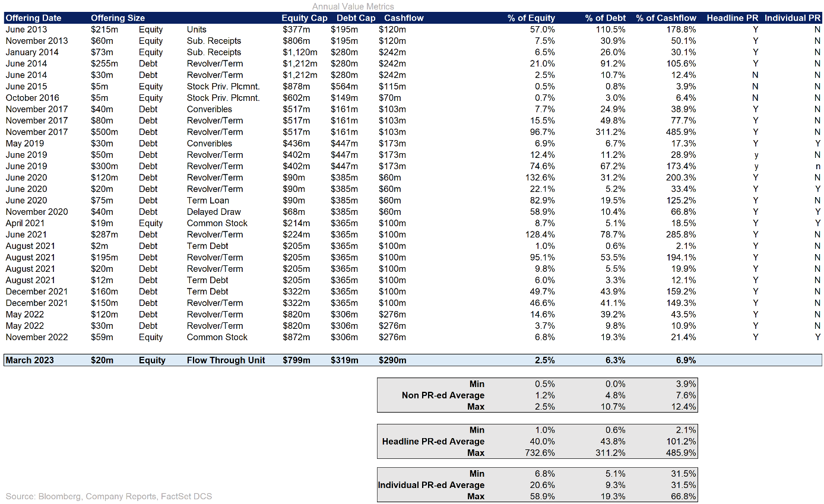824x504 pixels.
Task: Select the 'Offering Size' header cell
Action: coord(118,18)
